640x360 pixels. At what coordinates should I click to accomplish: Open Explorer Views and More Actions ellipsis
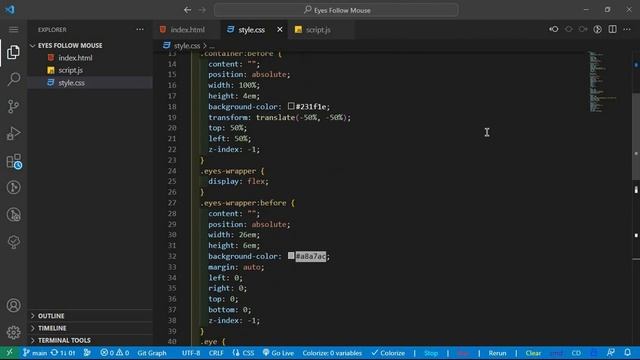[140, 29]
